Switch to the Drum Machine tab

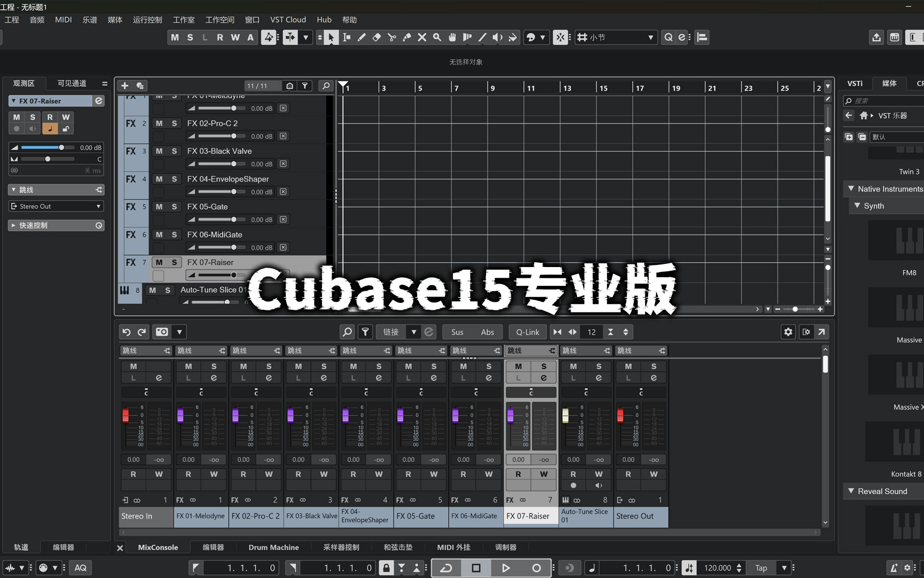pos(273,547)
